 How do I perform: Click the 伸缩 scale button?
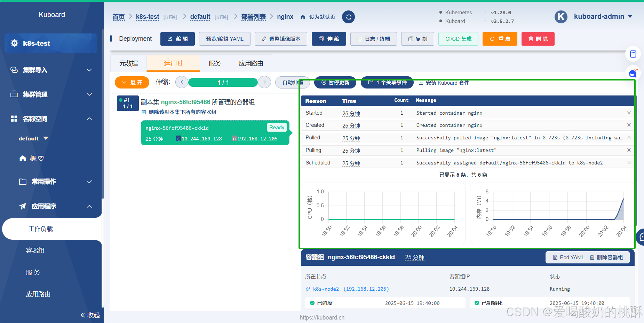[x=329, y=39]
